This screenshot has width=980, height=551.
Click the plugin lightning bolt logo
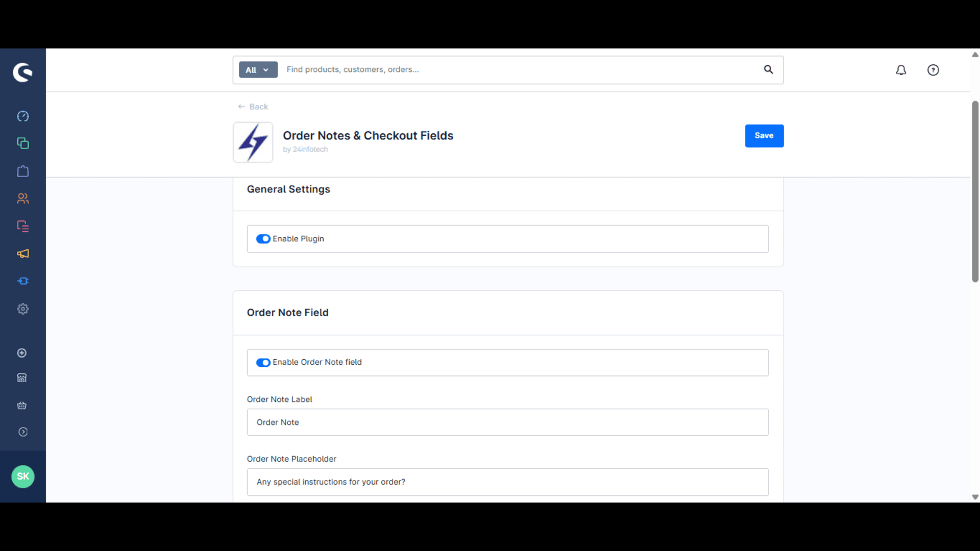[253, 142]
